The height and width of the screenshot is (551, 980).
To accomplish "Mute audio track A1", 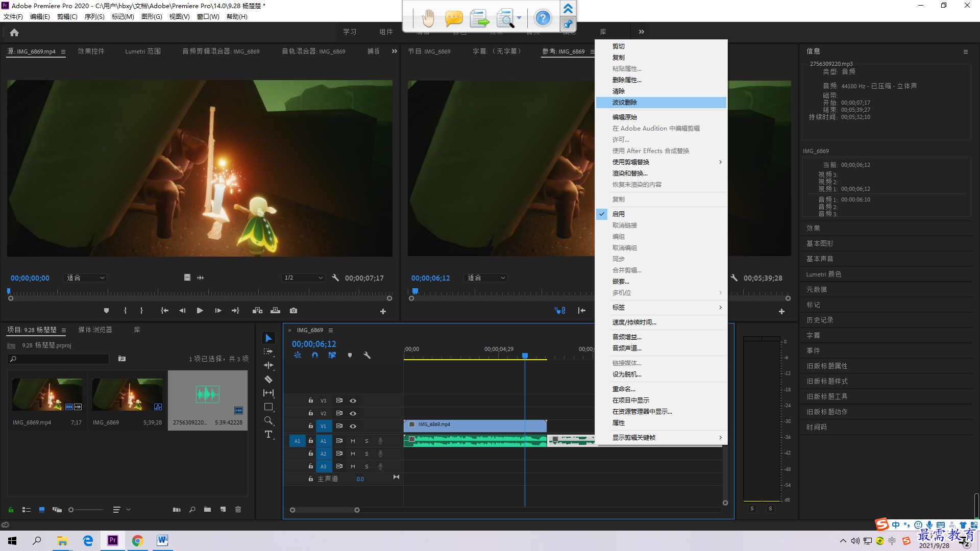I will click(353, 441).
